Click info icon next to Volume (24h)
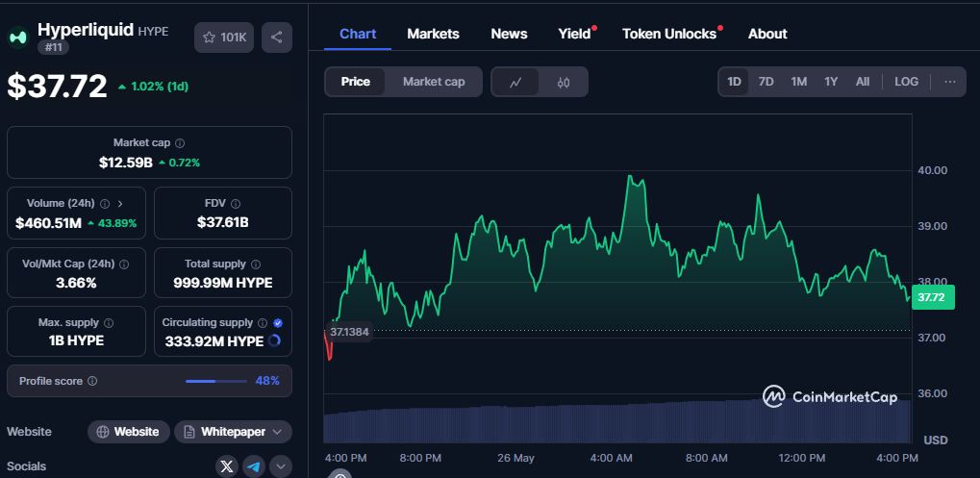980x478 pixels. coord(105,204)
